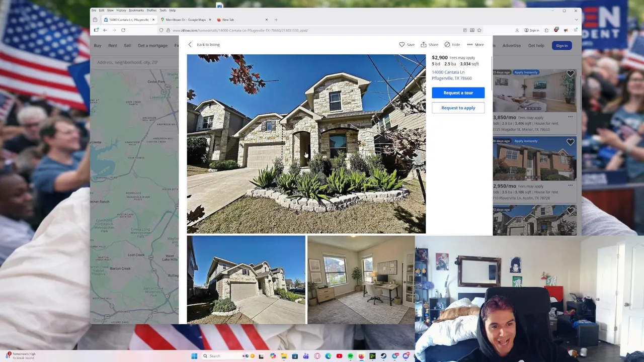Go back using the browser back arrow

(x=105, y=30)
